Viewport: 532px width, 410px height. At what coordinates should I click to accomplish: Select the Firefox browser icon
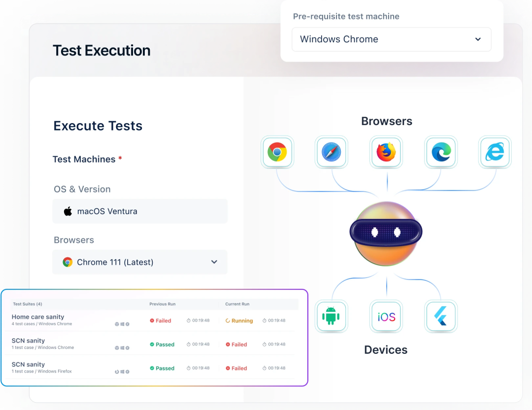[386, 152]
